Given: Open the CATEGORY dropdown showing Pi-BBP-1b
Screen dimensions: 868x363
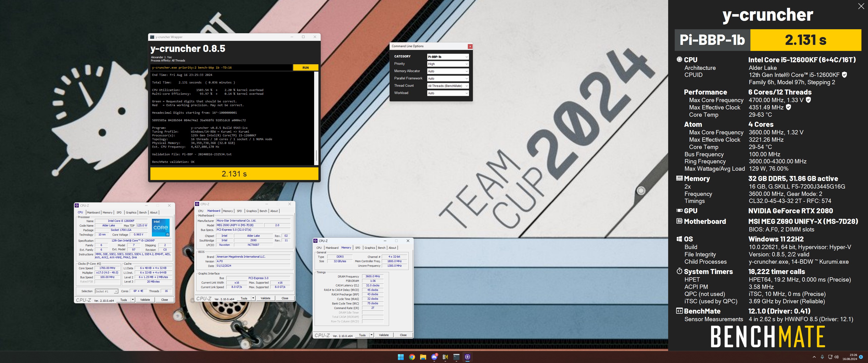Looking at the screenshot, I should tap(448, 56).
